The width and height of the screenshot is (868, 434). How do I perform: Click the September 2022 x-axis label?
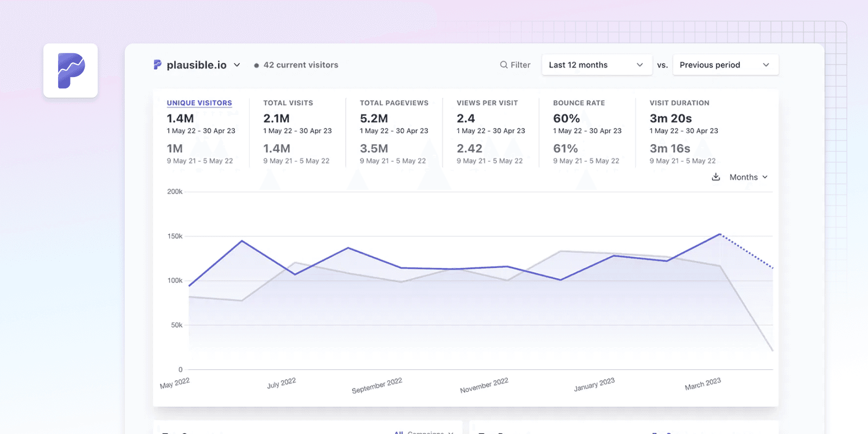click(377, 386)
